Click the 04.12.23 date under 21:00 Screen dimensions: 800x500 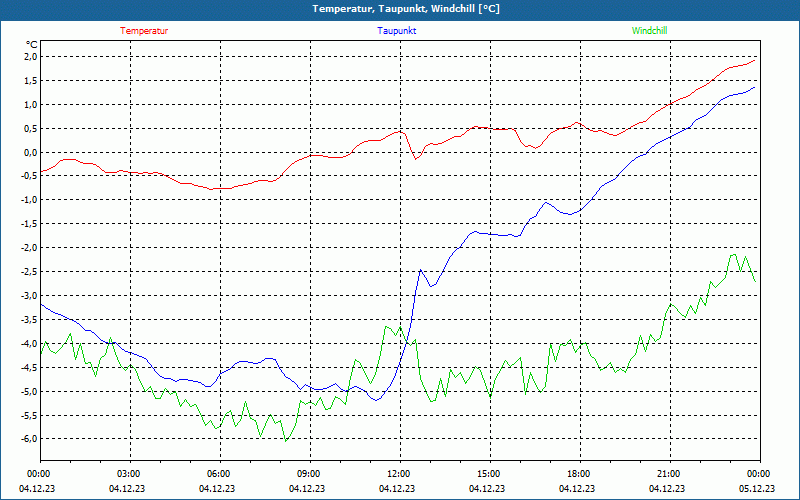click(667, 488)
